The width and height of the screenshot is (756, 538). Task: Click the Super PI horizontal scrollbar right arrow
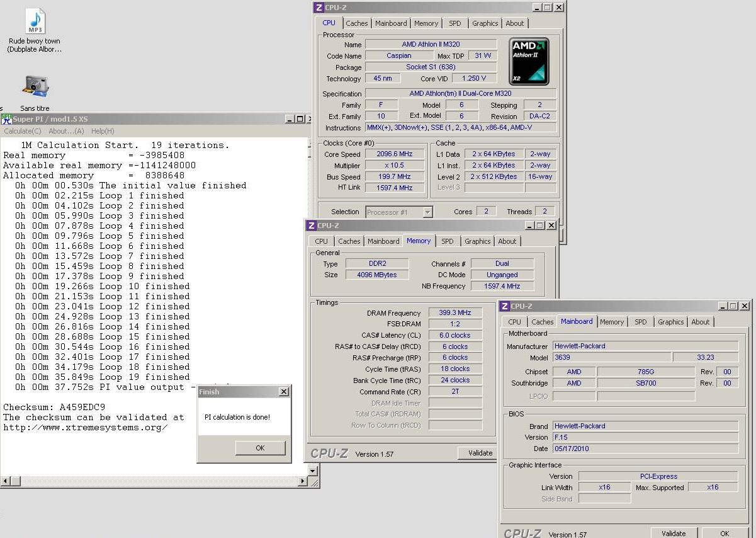(303, 482)
